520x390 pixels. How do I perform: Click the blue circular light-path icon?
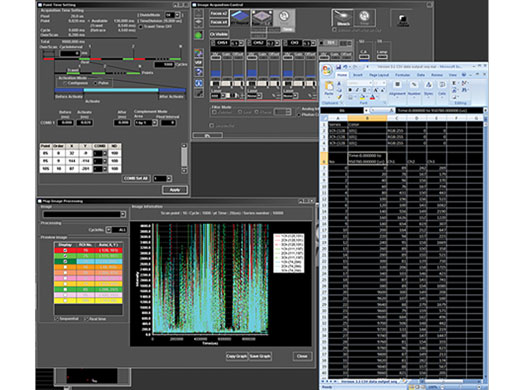pos(199,83)
